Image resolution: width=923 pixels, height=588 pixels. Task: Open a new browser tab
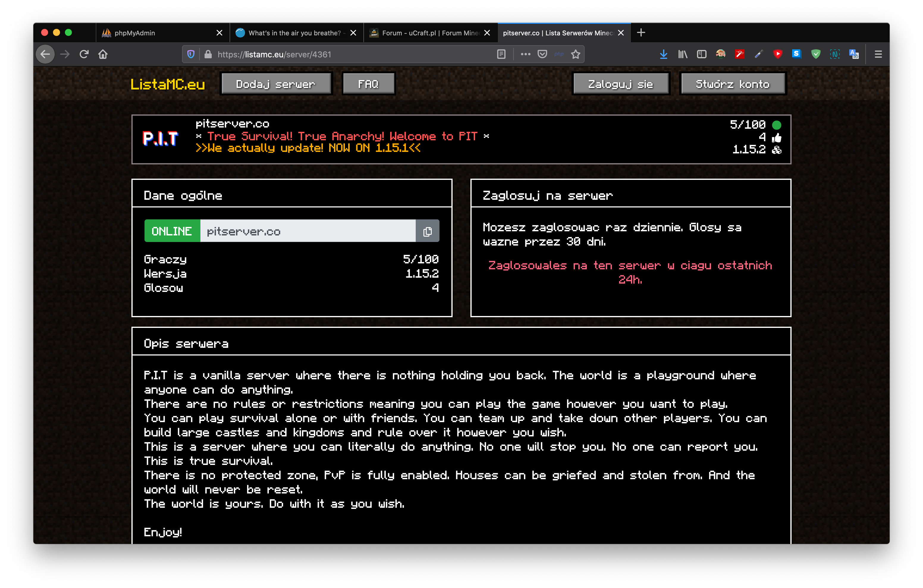641,33
